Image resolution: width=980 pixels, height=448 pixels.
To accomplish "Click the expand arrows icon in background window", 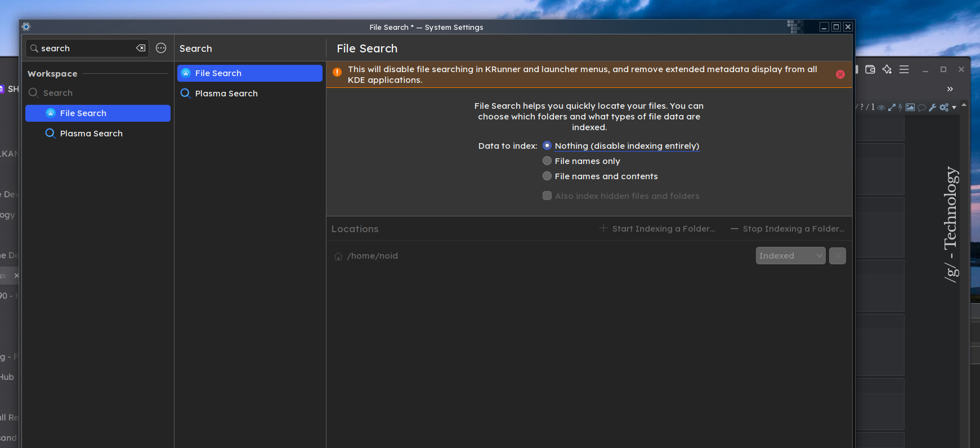I will (892, 108).
